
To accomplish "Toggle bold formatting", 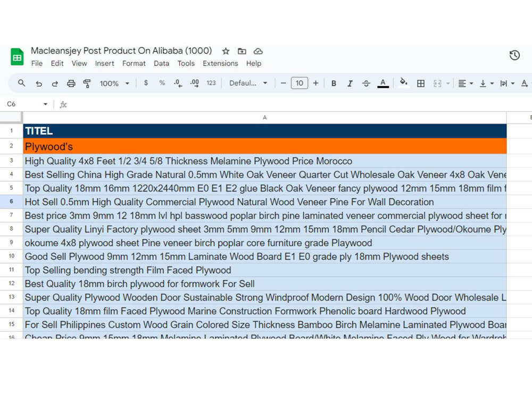I will [334, 84].
